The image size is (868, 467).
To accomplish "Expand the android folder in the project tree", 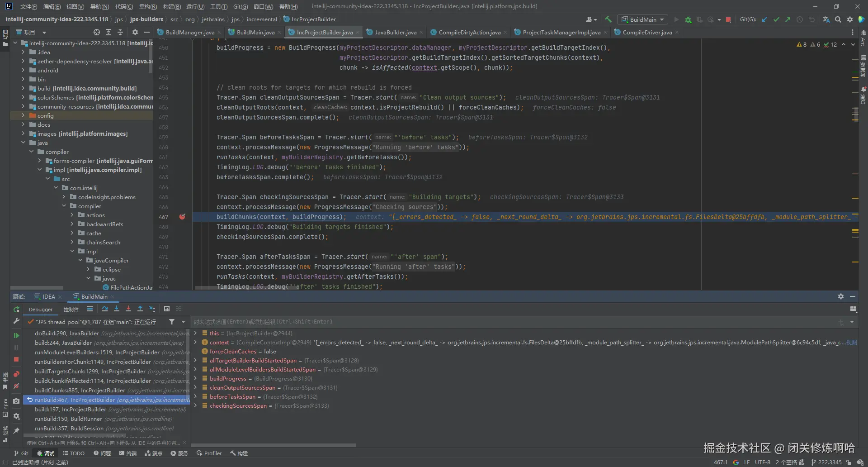I will (24, 70).
